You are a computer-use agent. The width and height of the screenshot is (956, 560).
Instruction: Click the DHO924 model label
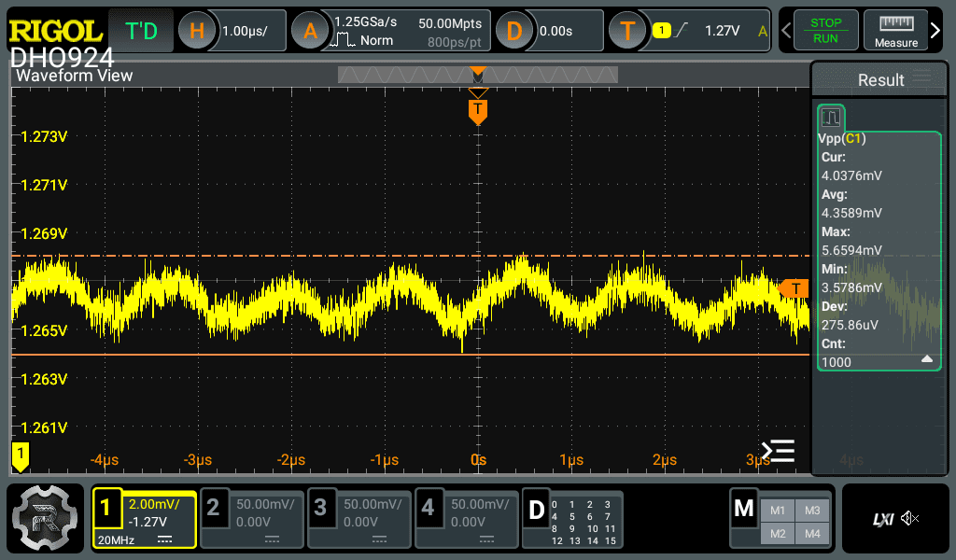coord(62,58)
